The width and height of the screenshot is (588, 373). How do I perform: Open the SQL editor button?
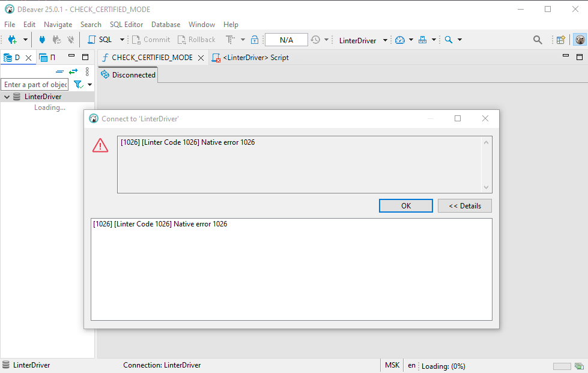[100, 40]
